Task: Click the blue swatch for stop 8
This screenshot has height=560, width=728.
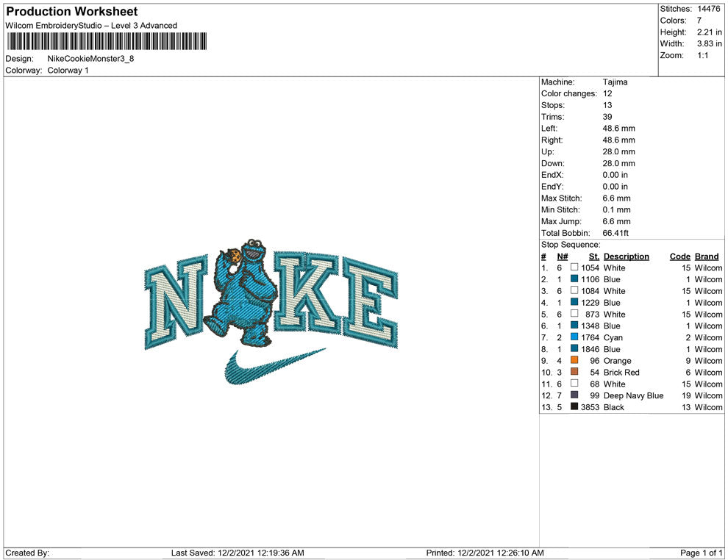Action: point(574,348)
